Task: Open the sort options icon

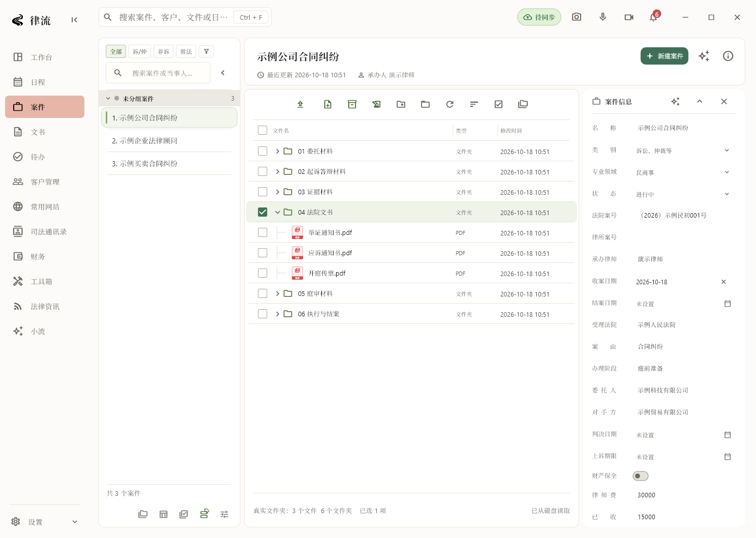Action: click(x=474, y=104)
